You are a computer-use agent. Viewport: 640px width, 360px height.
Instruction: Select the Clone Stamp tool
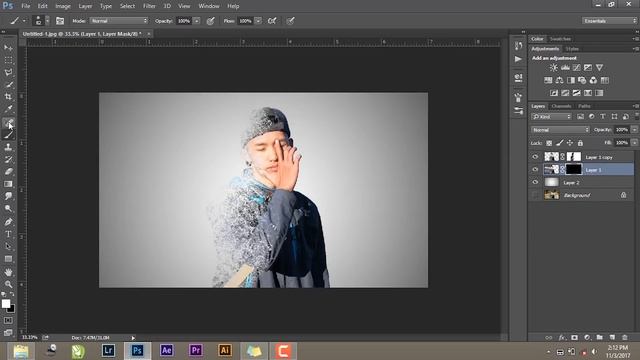[8, 147]
